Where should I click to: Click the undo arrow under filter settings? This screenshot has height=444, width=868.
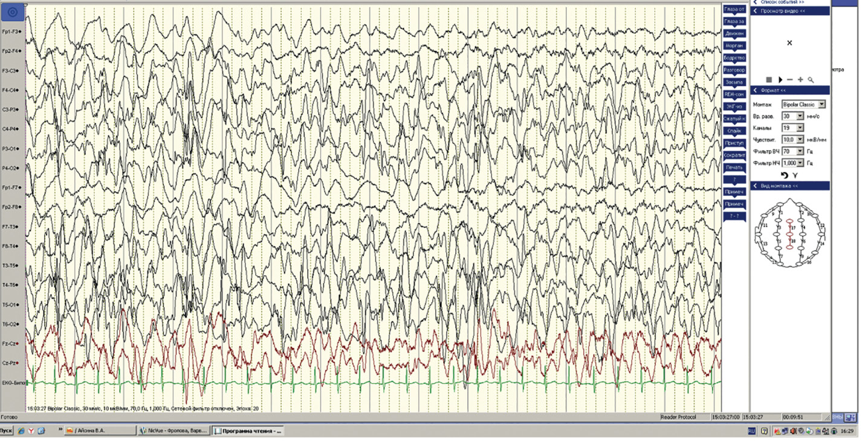coord(784,175)
